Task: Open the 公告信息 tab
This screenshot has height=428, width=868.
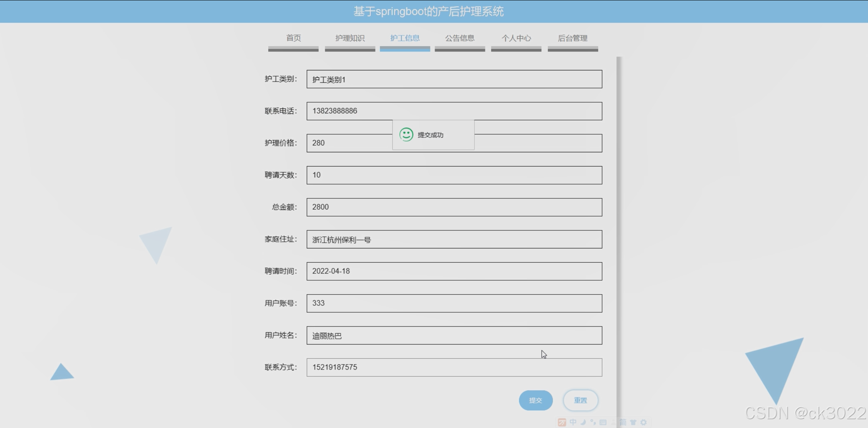Action: 460,38
